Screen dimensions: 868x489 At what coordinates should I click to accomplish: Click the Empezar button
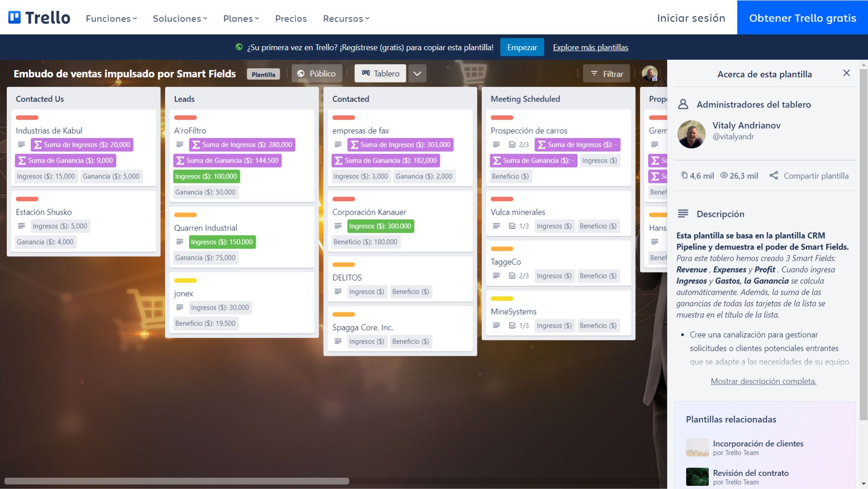522,47
